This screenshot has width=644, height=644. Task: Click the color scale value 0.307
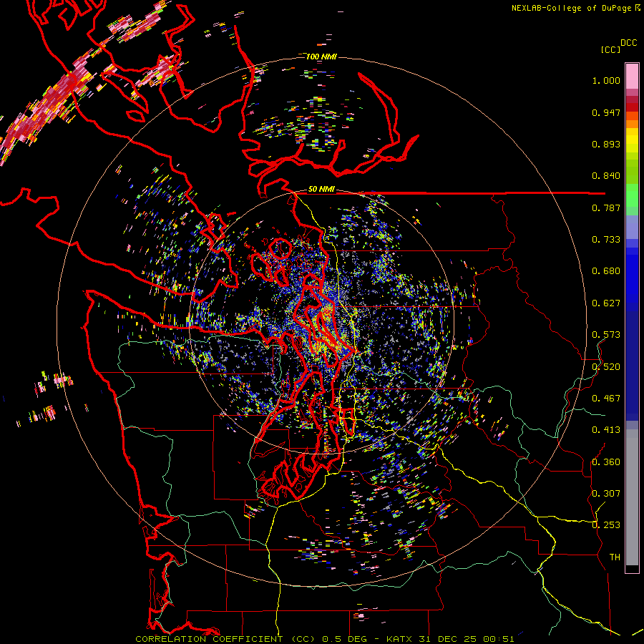click(x=606, y=494)
